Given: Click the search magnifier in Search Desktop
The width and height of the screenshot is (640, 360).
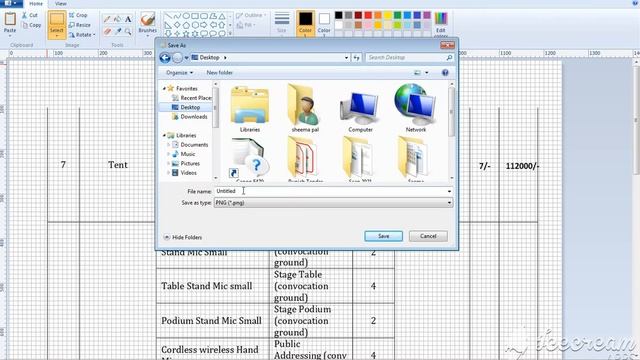Looking at the screenshot, I should tap(449, 58).
